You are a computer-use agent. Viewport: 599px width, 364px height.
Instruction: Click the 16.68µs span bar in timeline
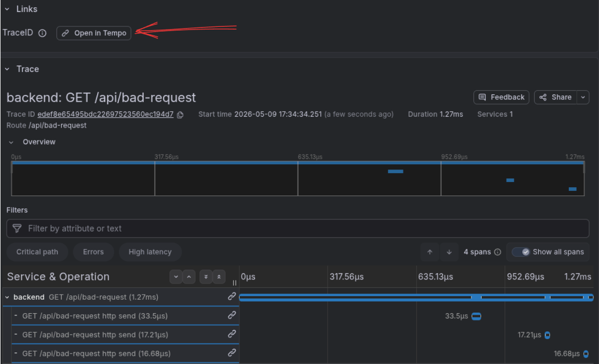[586, 354]
